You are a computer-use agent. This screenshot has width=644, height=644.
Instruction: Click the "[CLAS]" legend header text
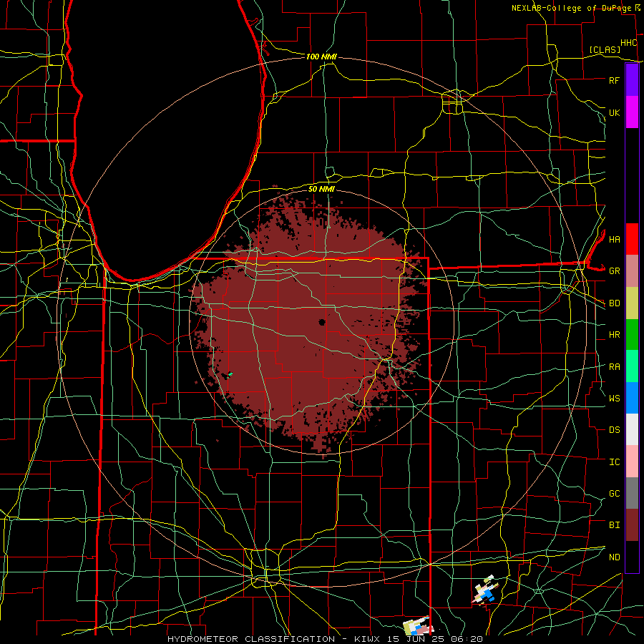pyautogui.click(x=605, y=49)
